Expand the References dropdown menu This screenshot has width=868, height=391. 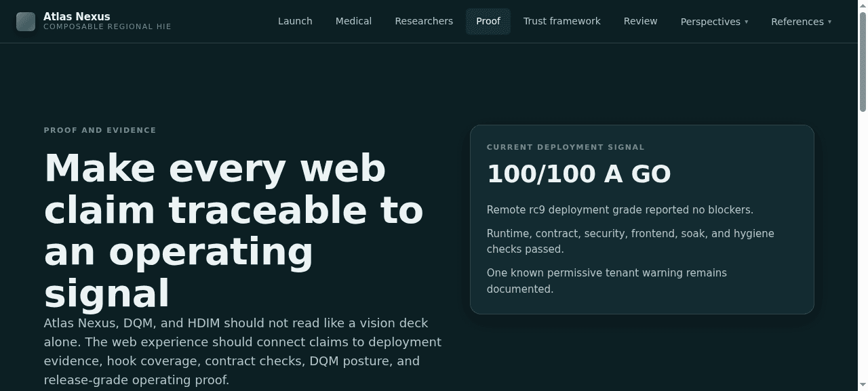[797, 22]
